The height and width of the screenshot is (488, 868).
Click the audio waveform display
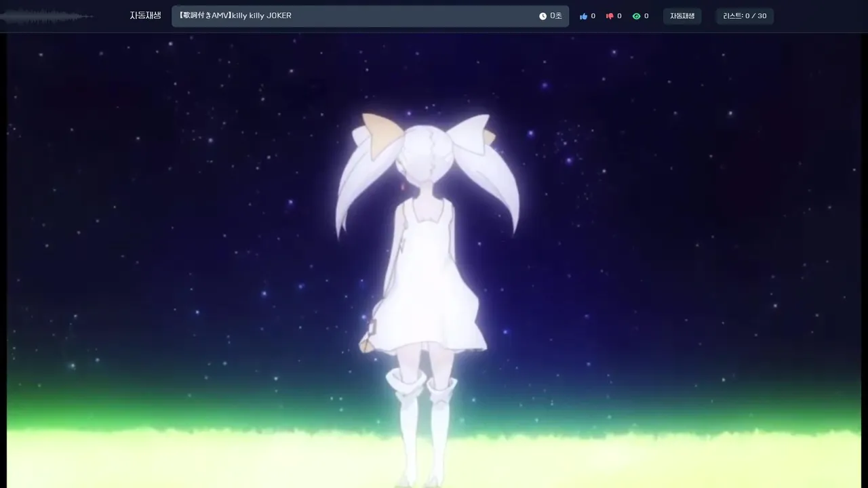[47, 16]
